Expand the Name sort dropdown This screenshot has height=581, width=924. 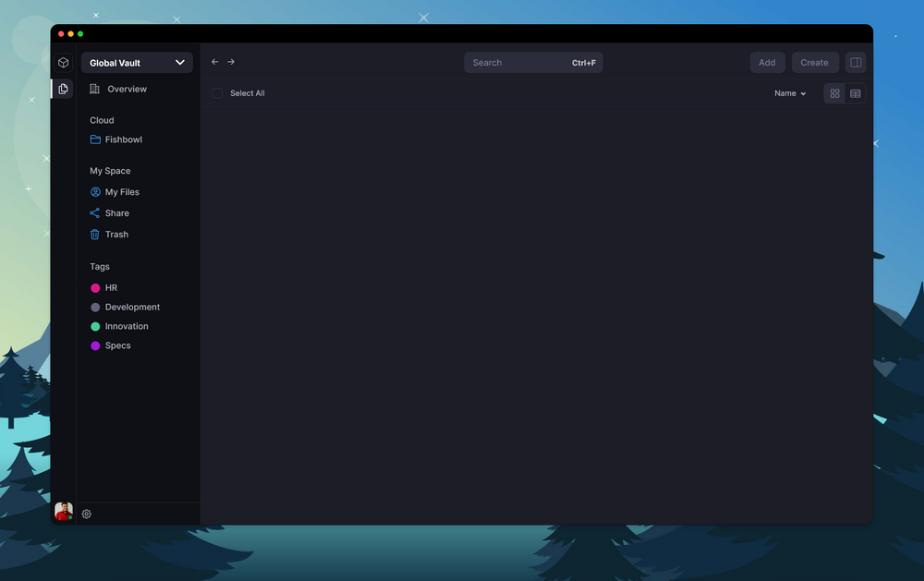pyautogui.click(x=789, y=93)
